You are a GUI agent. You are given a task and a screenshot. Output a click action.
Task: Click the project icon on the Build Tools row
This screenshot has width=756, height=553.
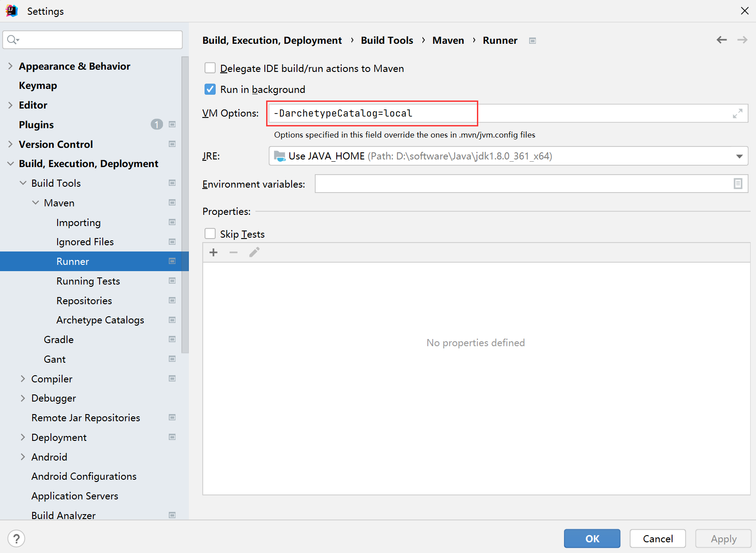tap(172, 183)
